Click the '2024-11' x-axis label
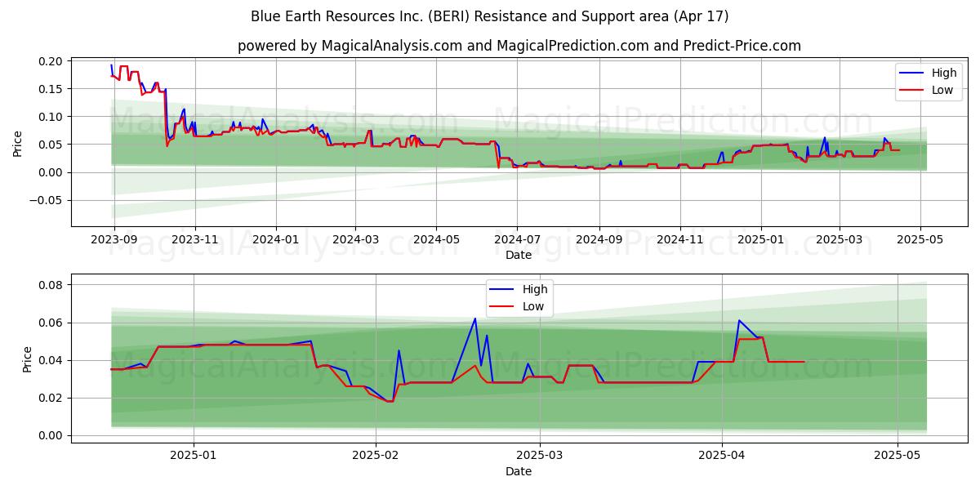Image resolution: width=980 pixels, height=490 pixels. 680,238
